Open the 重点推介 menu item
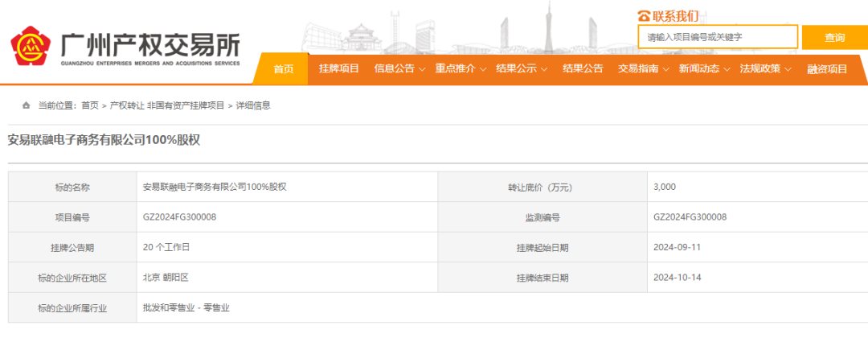 click(x=455, y=68)
